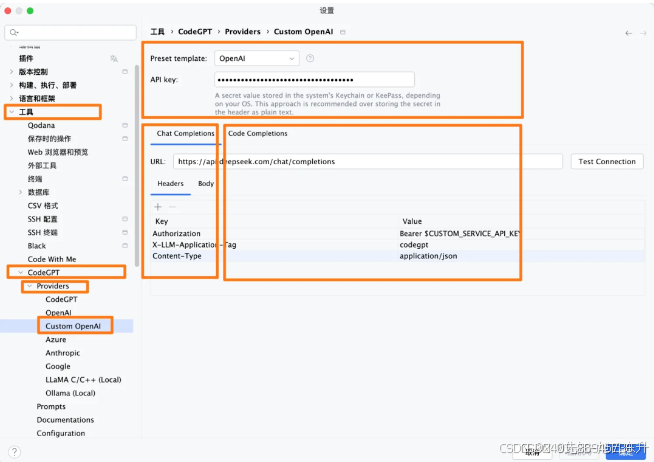Select SSH 终端 in the tree
654x462 pixels.
[42, 232]
